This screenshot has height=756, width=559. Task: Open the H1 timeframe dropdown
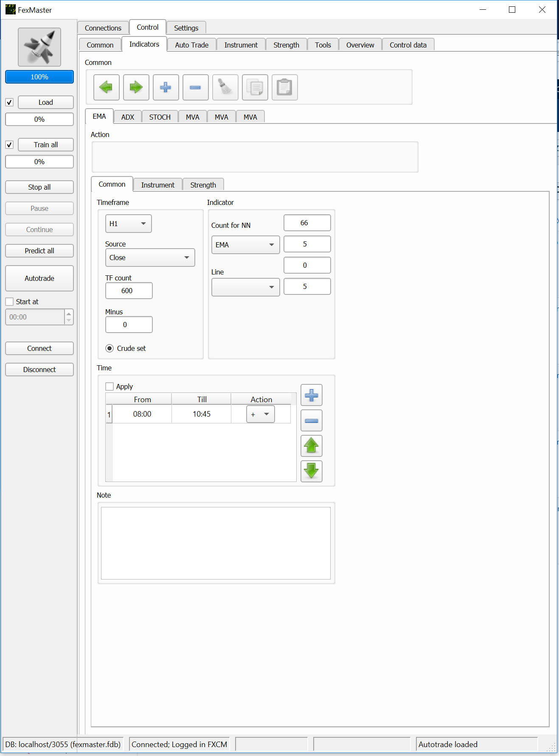128,224
